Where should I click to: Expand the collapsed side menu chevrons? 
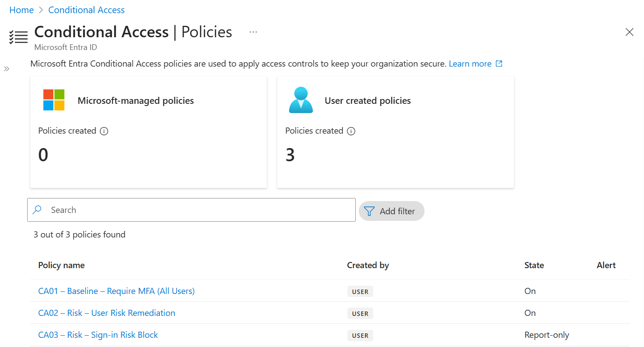coord(7,69)
